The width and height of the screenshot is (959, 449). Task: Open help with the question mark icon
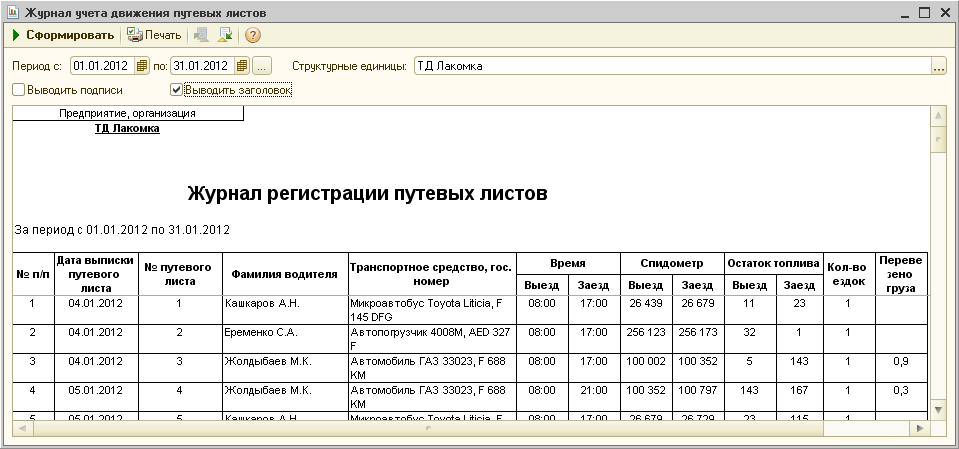[253, 36]
